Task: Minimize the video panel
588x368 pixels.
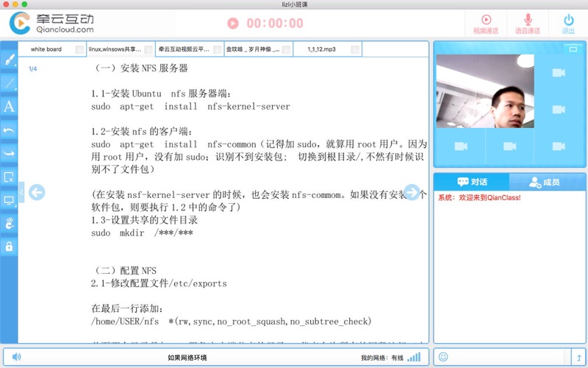Action: coord(573,49)
